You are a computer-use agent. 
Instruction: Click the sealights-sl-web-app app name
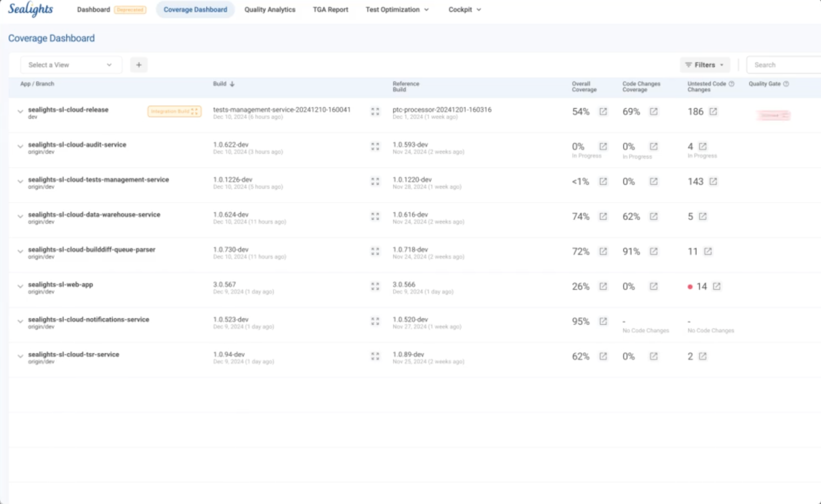pos(61,285)
